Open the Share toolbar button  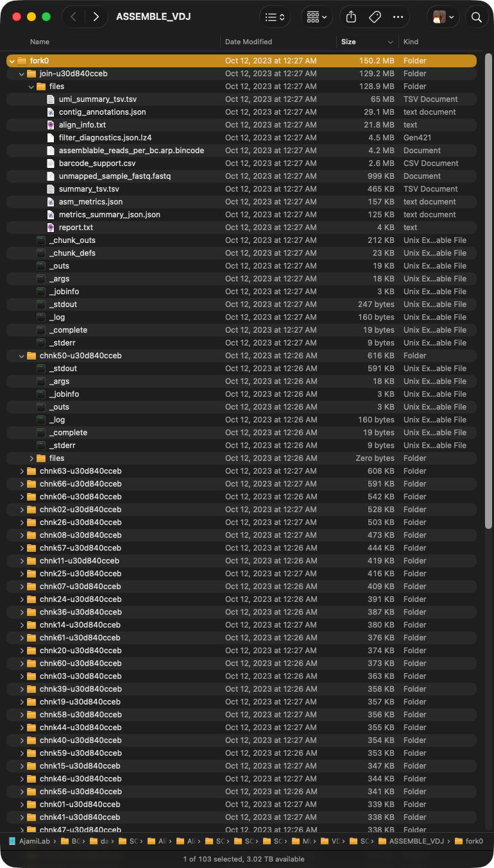[351, 17]
